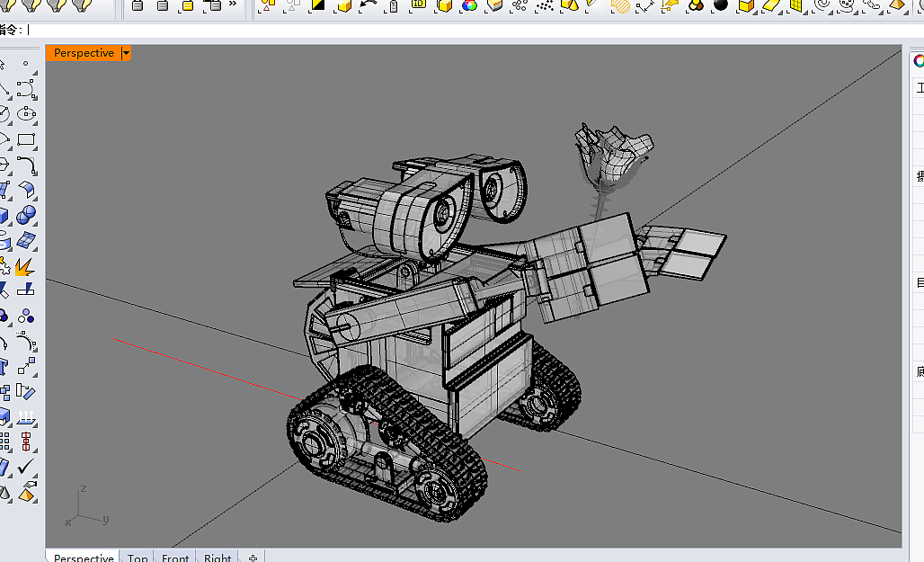Select the robot's front track in the viewport
This screenshot has height=562, width=924.
(x=386, y=443)
